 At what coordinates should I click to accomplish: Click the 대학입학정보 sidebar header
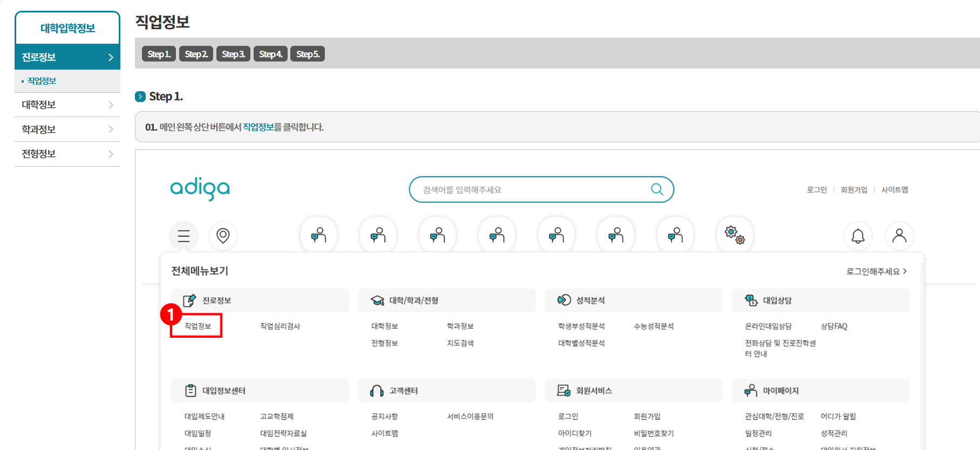(x=67, y=28)
